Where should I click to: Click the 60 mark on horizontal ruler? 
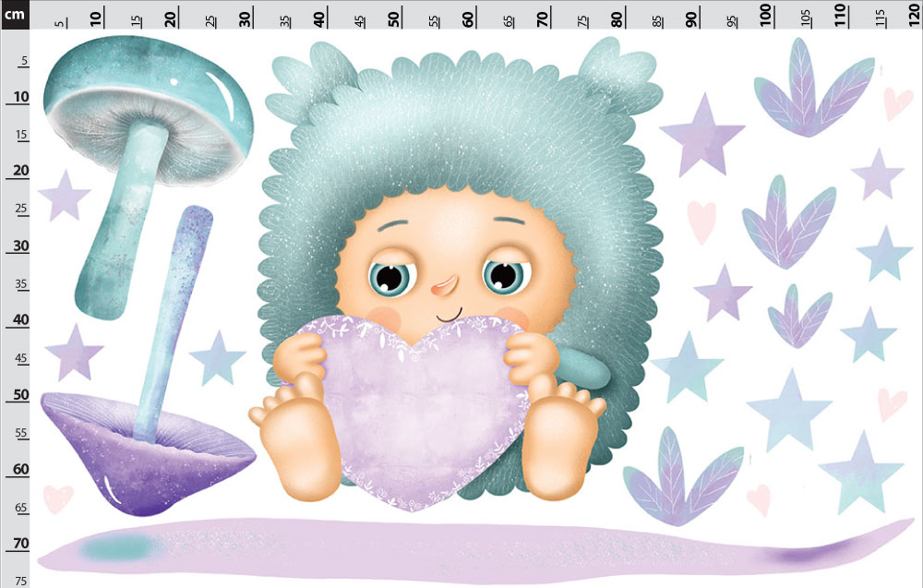pyautogui.click(x=468, y=18)
